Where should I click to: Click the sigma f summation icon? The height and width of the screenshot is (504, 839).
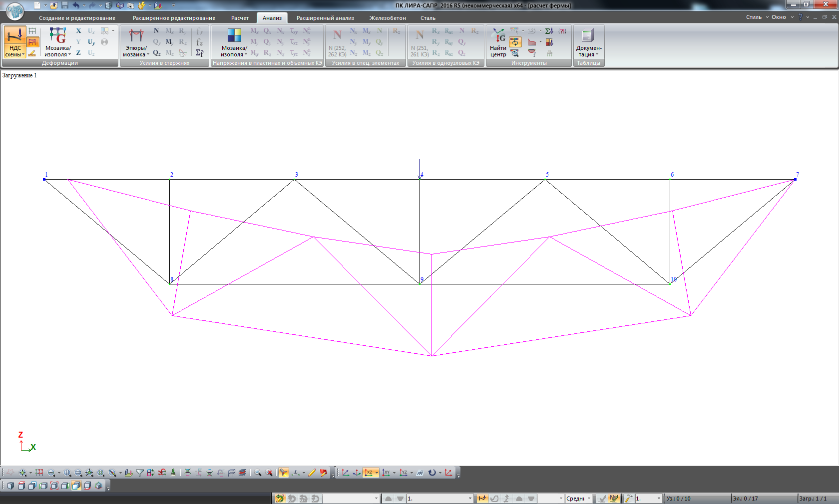[x=199, y=53]
